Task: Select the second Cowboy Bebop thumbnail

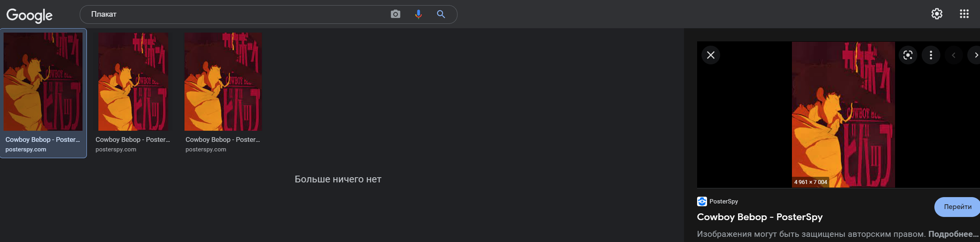Action: [x=133, y=82]
